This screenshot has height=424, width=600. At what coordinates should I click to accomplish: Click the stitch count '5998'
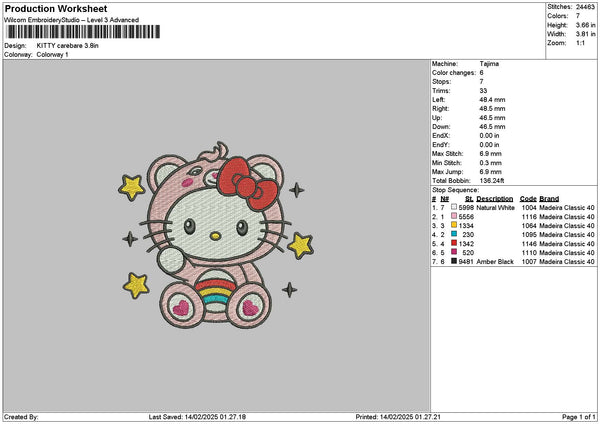(x=466, y=208)
